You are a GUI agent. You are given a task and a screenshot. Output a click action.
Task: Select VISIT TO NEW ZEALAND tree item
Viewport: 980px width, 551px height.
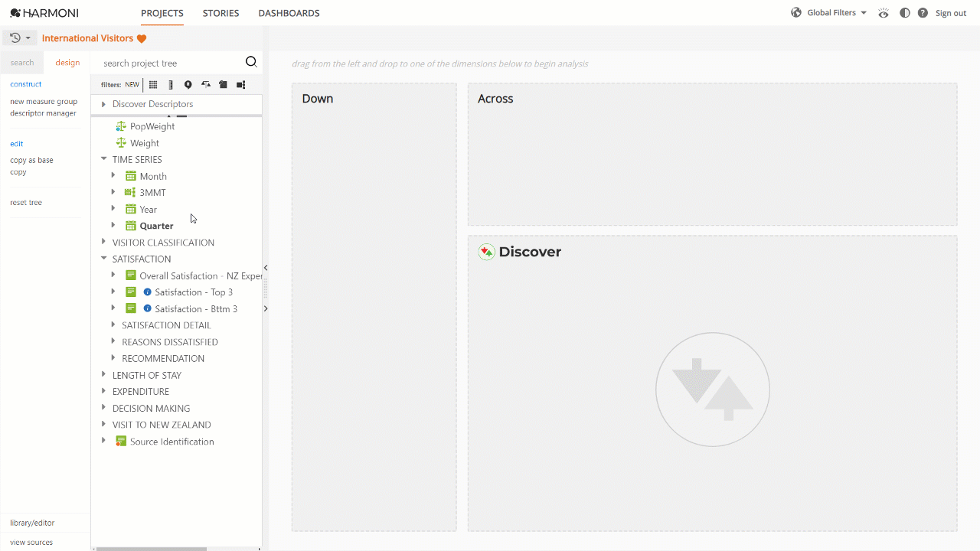[162, 425]
